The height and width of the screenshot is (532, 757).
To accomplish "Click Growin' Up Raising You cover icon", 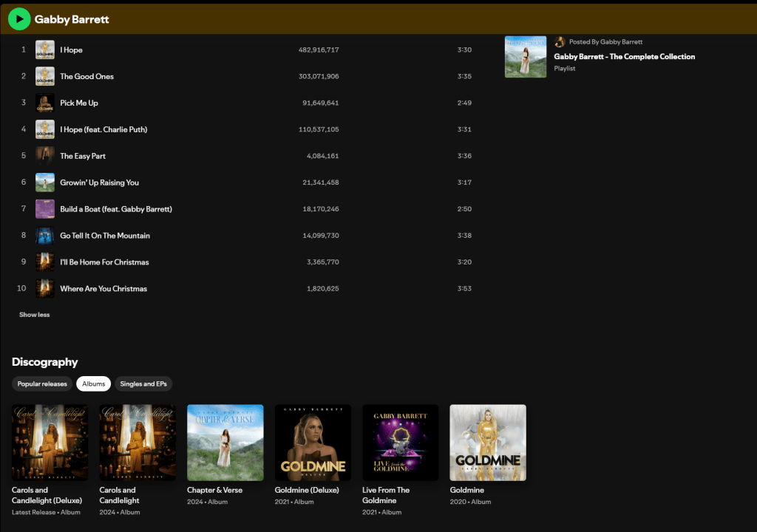I will click(45, 183).
